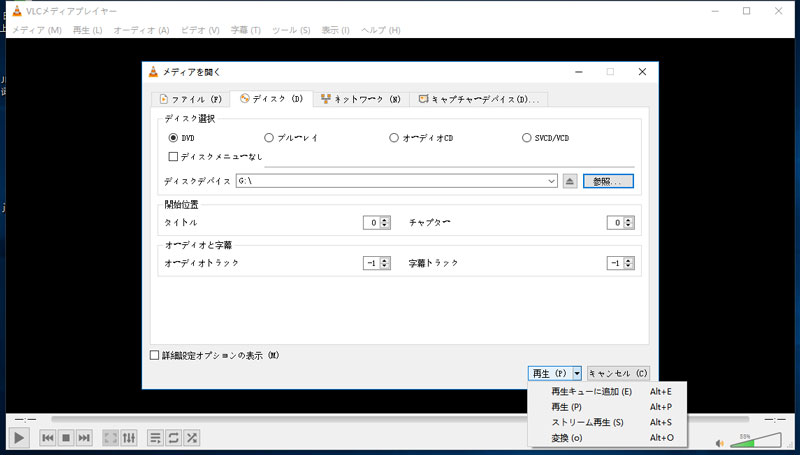
Task: Switch to the ネットワーク (N) tab
Action: (361, 99)
